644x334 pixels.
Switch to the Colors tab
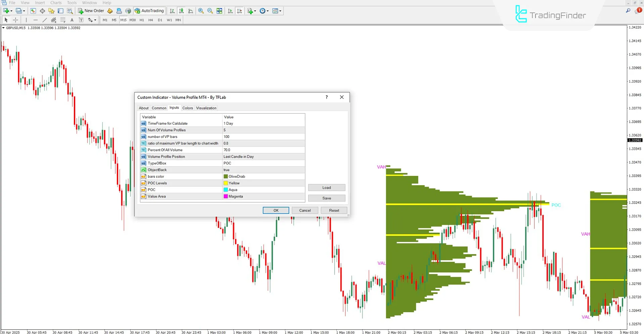pyautogui.click(x=188, y=108)
